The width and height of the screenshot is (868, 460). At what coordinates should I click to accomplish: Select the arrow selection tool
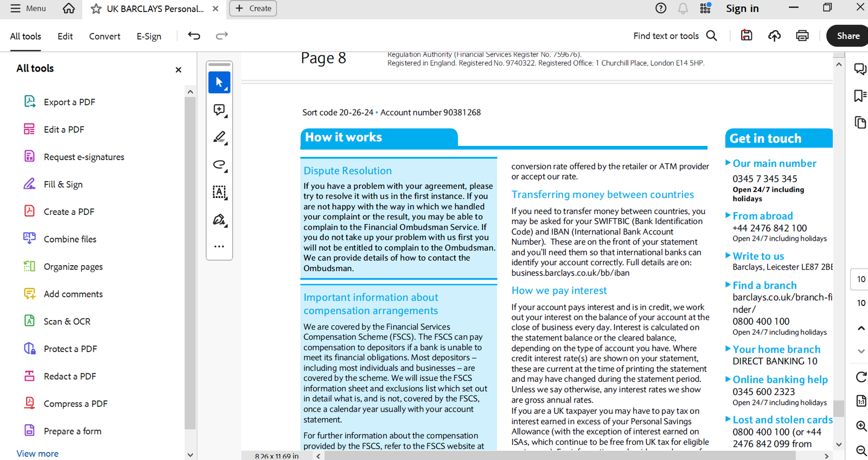[x=219, y=82]
